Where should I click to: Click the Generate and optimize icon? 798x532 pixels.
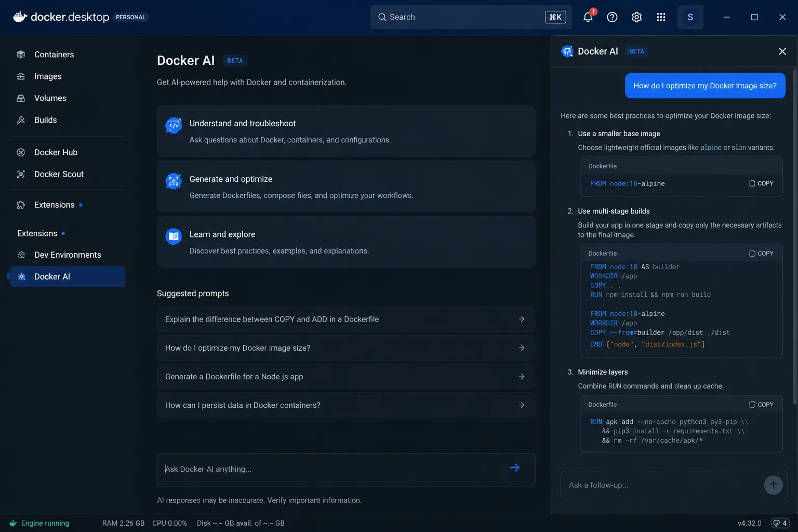point(174,181)
